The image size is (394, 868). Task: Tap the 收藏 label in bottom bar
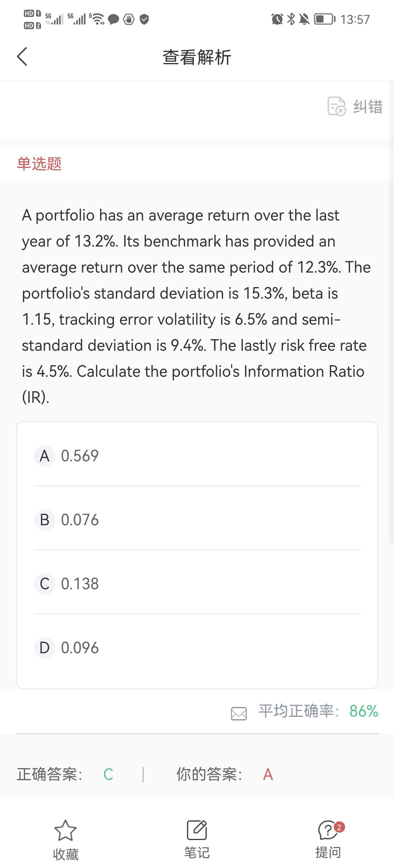click(x=65, y=854)
